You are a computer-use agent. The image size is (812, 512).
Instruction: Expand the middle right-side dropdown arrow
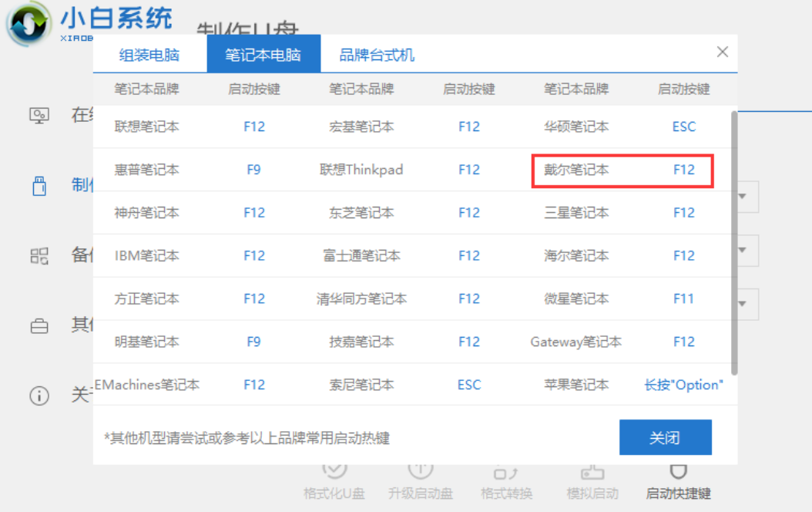point(740,251)
